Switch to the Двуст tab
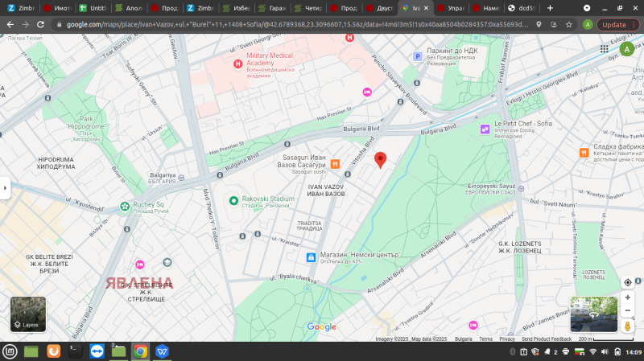This screenshot has height=361, width=644. (x=379, y=8)
